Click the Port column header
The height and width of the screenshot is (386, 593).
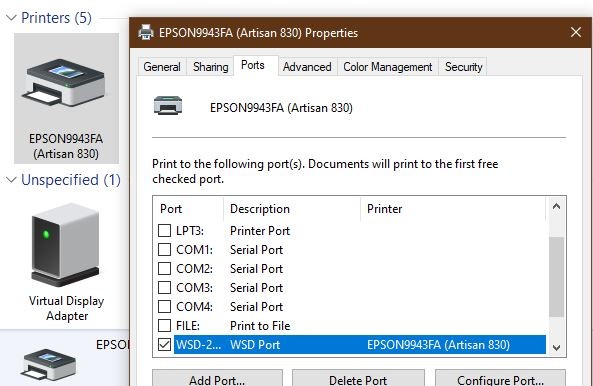click(188, 209)
